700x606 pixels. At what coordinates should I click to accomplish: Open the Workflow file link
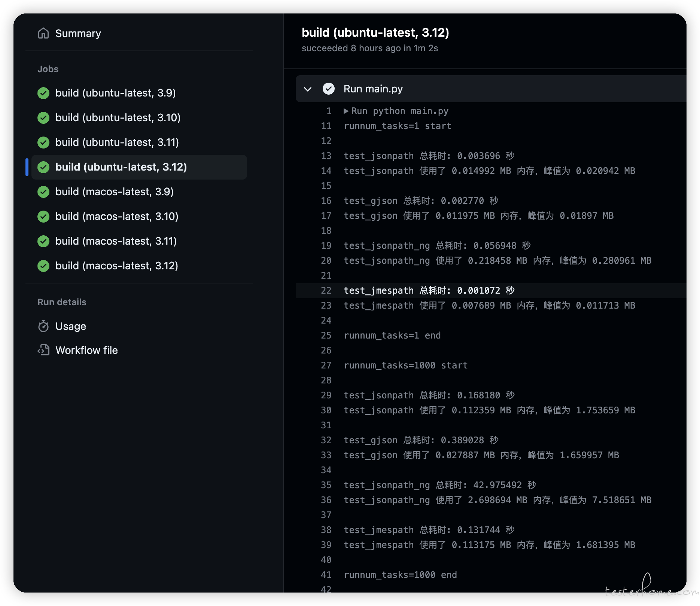[86, 350]
